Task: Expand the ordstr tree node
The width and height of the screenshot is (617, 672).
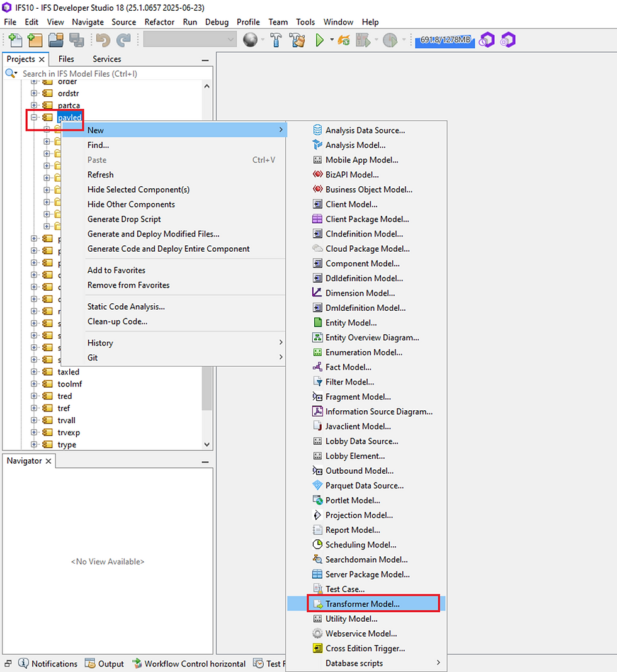Action: pyautogui.click(x=34, y=93)
